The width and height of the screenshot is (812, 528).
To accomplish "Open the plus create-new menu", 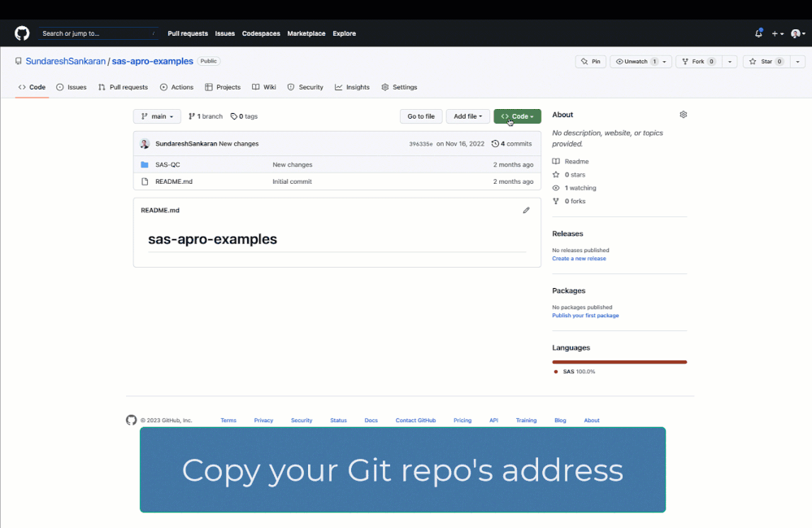I will click(x=777, y=33).
